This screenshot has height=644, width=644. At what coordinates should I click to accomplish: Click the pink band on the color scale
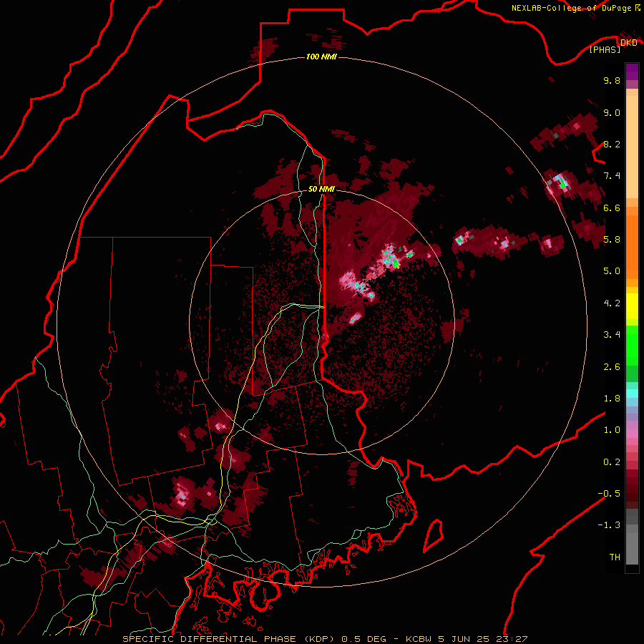(x=632, y=434)
